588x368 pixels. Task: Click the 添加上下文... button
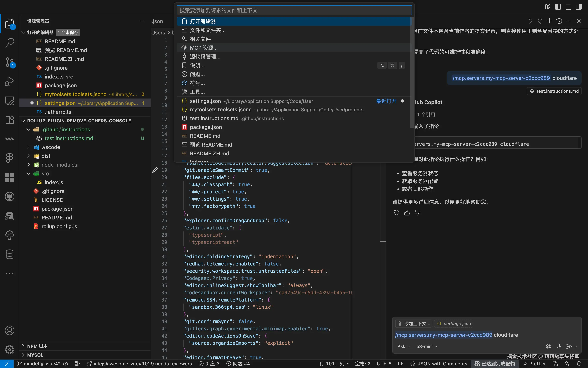pos(414,324)
